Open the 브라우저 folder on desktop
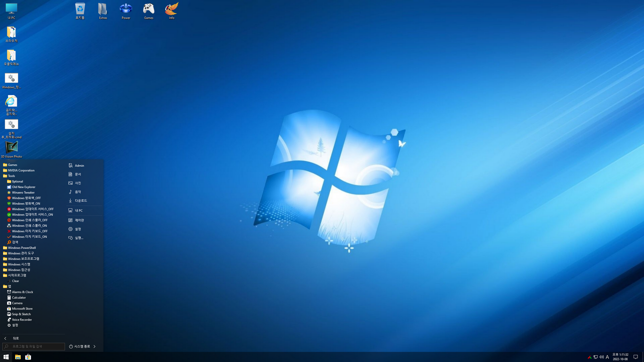The width and height of the screenshot is (644, 362). coord(11,34)
